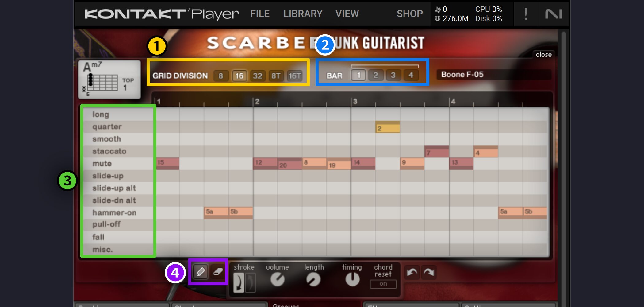Viewport: 644px width, 307px height.
Task: Select staccato note block 7
Action: pyautogui.click(x=437, y=151)
